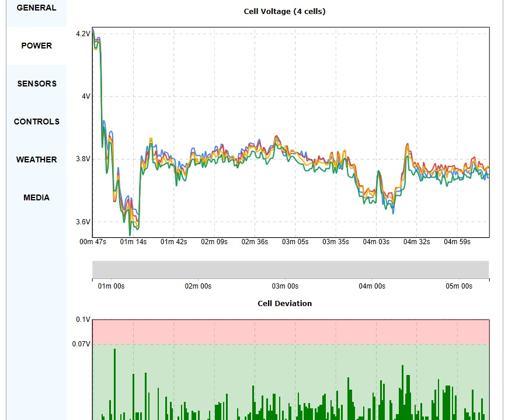Click the Cell Deviation chart title
Image resolution: width=515 pixels, height=420 pixels.
[x=284, y=304]
